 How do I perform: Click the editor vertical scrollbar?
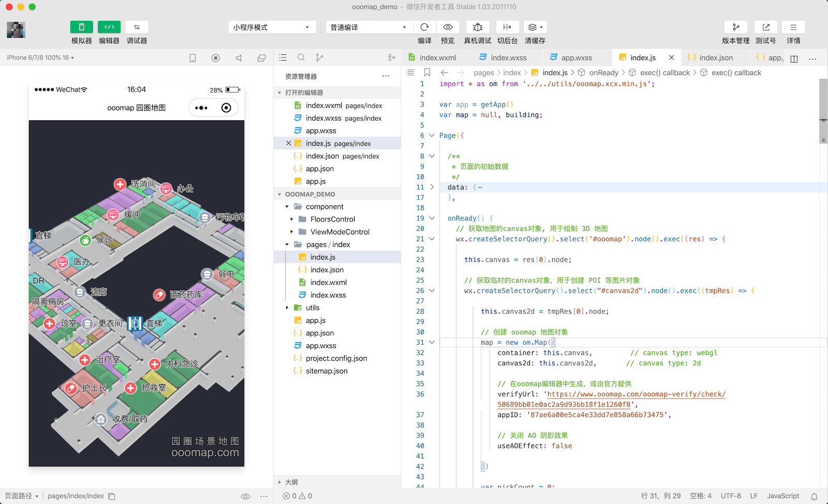click(823, 110)
